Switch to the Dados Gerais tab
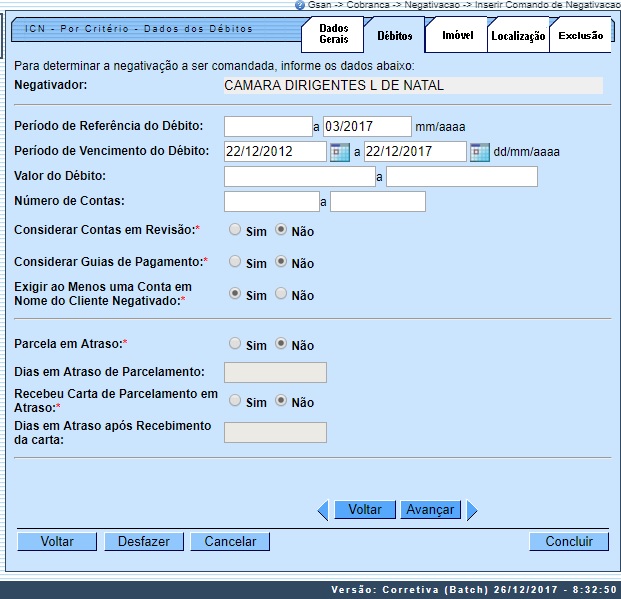The image size is (621, 599). (334, 35)
